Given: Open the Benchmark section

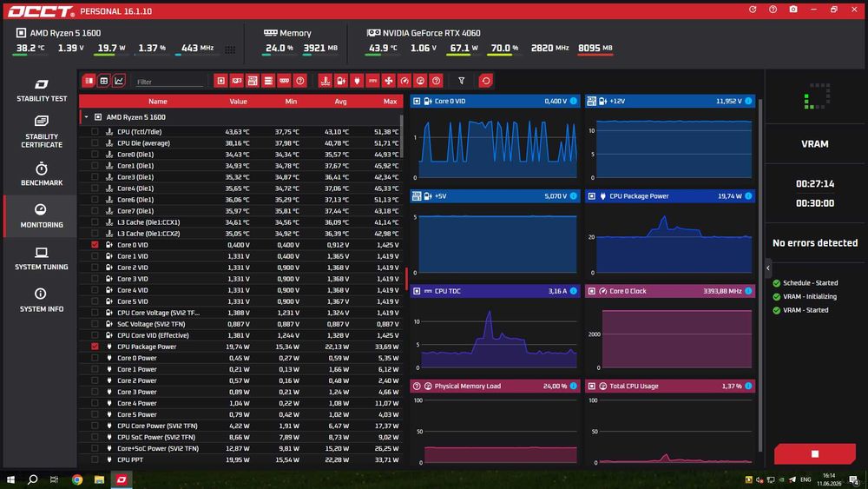Looking at the screenshot, I should [x=42, y=174].
